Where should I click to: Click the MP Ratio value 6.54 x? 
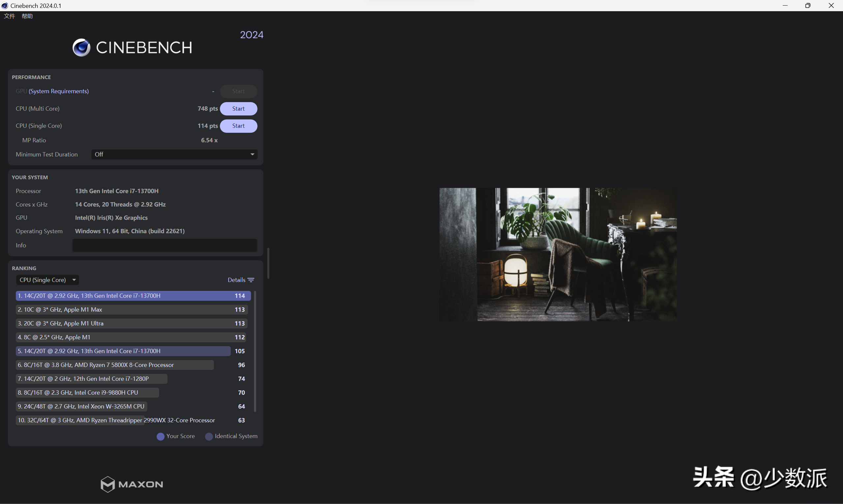[209, 140]
